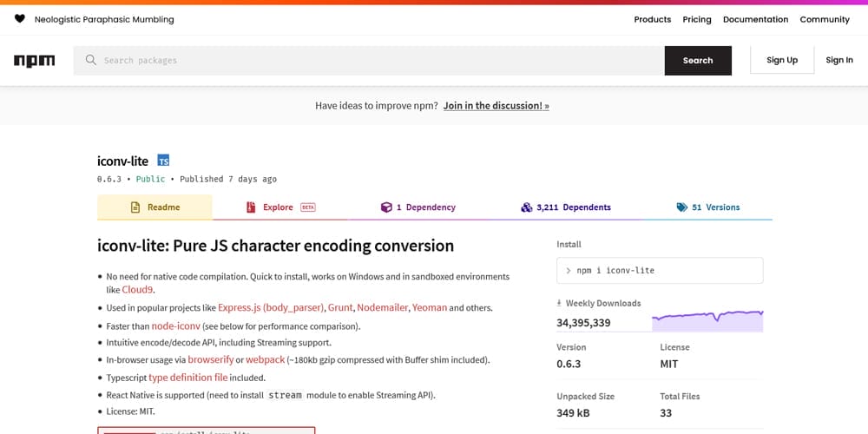
Task: Open the node-iconv link
Action: click(175, 326)
